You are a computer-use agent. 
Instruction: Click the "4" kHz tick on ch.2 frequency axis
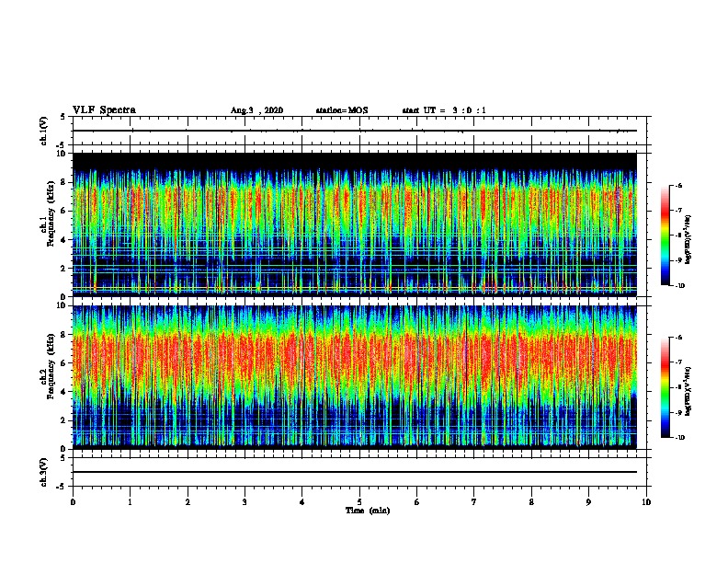coord(63,392)
